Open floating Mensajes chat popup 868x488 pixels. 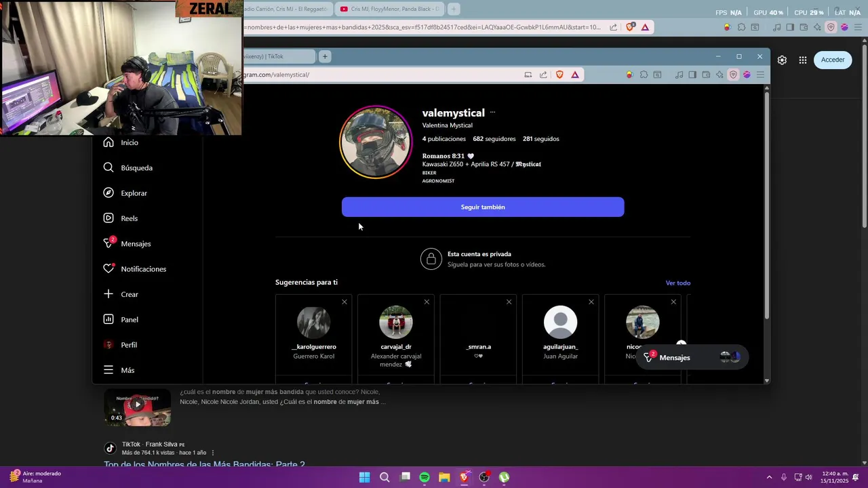(692, 357)
